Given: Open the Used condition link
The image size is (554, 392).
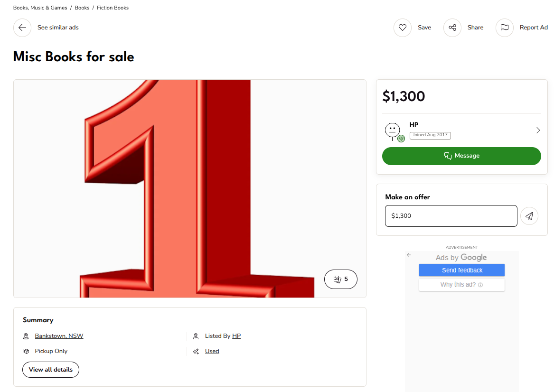Looking at the screenshot, I should point(212,351).
